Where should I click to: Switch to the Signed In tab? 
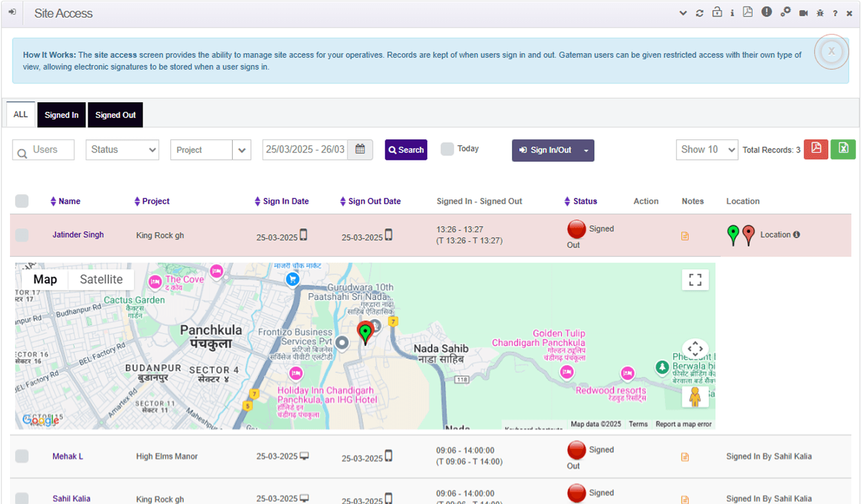(62, 115)
